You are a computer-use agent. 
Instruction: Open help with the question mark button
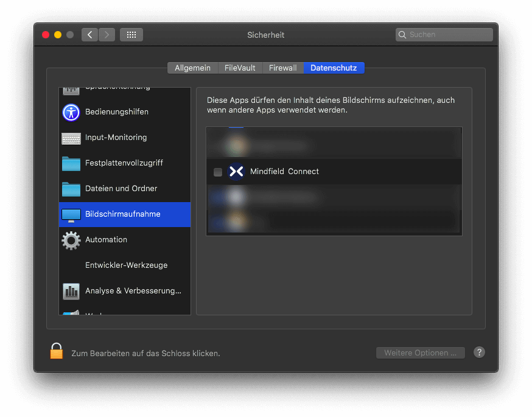pyautogui.click(x=479, y=352)
